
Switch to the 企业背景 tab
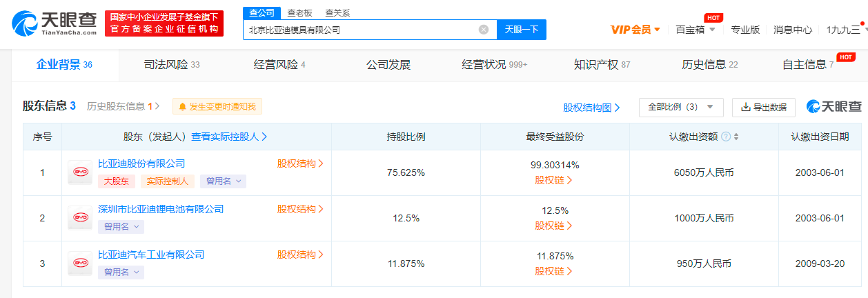pos(64,65)
